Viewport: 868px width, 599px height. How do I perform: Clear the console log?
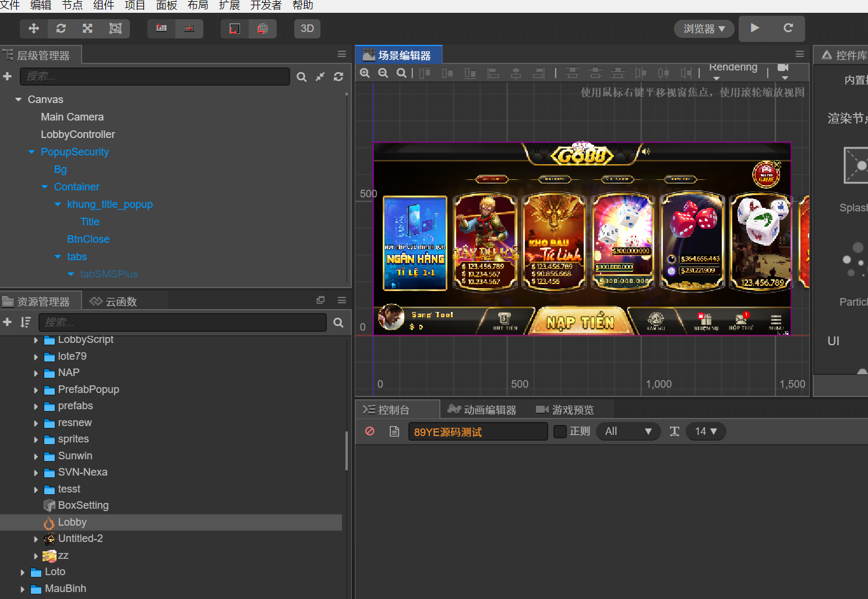pyautogui.click(x=370, y=431)
